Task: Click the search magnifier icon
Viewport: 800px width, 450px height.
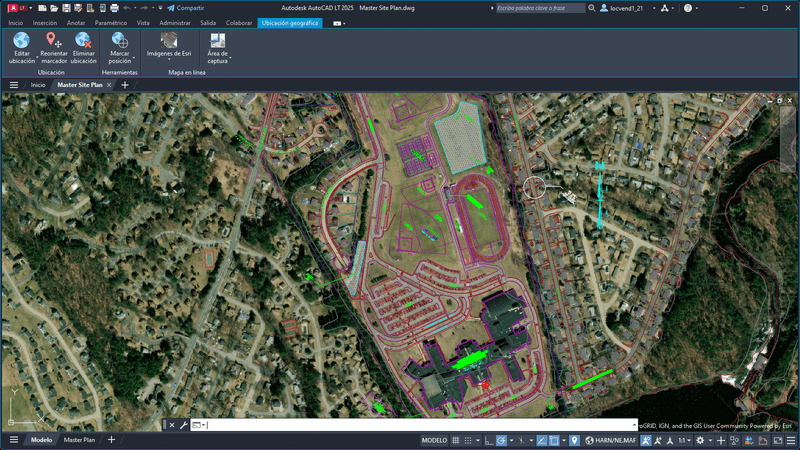Action: pos(591,8)
